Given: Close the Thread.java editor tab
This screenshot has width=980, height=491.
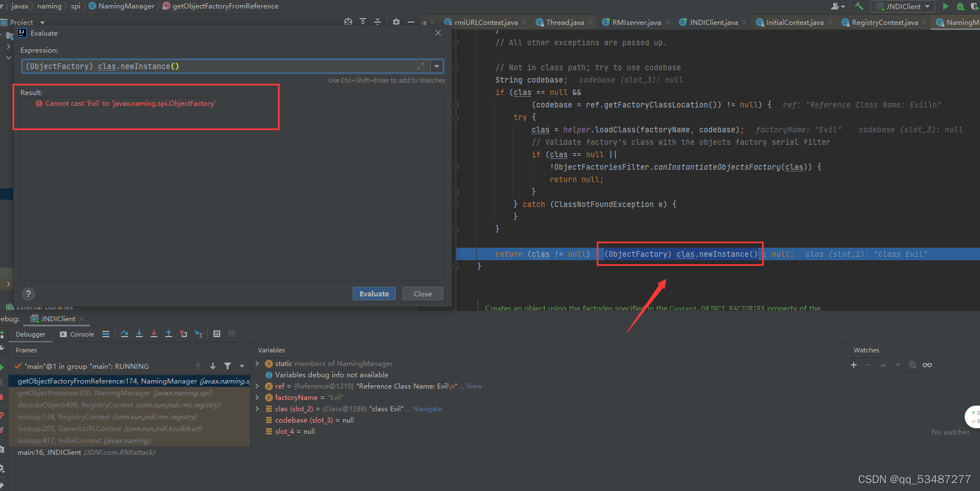Looking at the screenshot, I should click(590, 22).
